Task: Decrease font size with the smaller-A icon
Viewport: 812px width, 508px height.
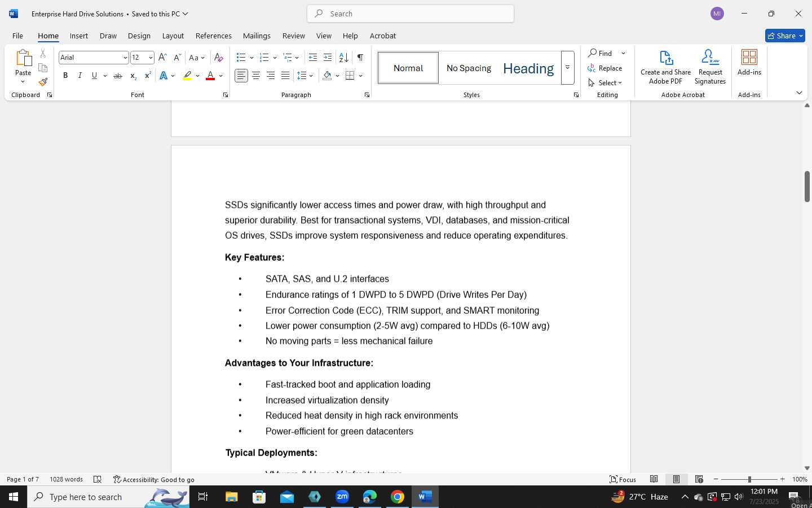Action: point(177,58)
